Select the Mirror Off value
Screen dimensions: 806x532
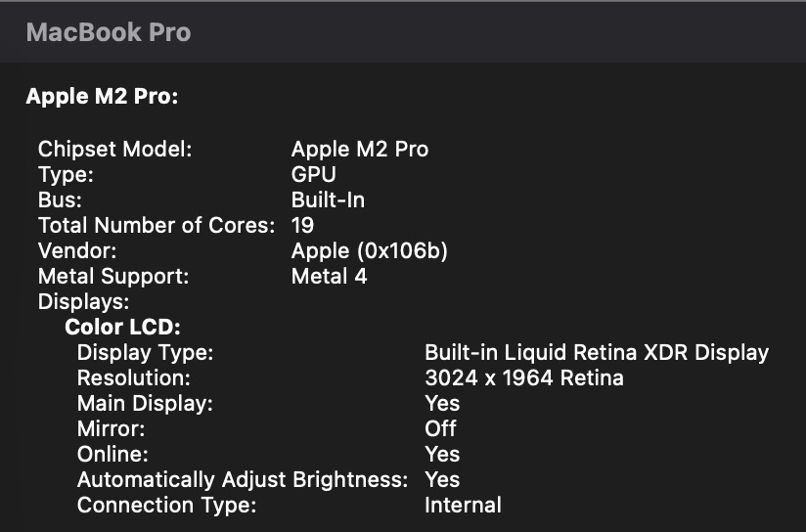click(440, 428)
